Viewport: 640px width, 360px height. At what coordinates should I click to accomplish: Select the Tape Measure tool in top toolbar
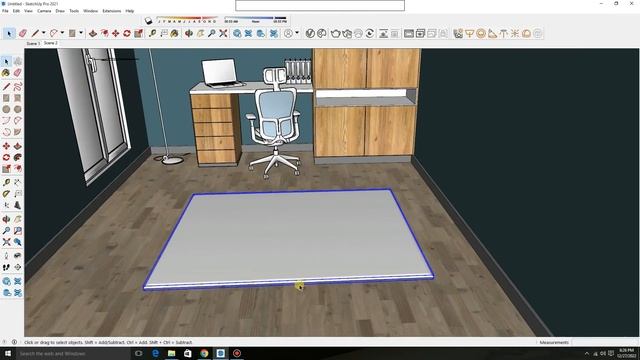point(152,33)
